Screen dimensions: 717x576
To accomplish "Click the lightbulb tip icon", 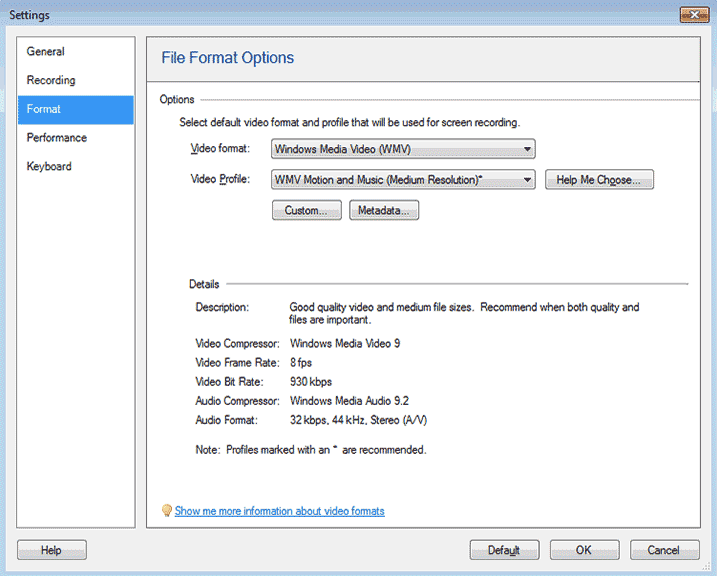I will point(167,511).
